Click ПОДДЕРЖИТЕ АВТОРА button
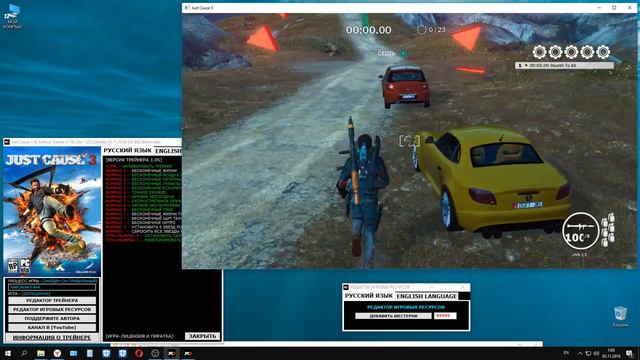Screen dimensions: 640x360 52,318
